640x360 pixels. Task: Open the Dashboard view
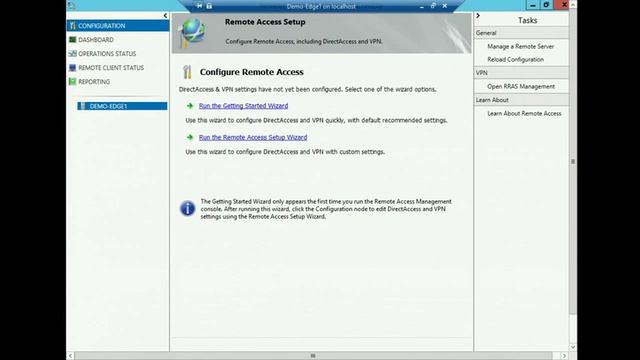96,40
